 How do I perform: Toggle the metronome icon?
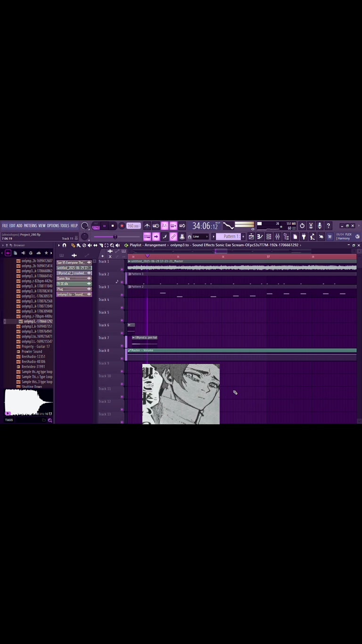(147, 226)
